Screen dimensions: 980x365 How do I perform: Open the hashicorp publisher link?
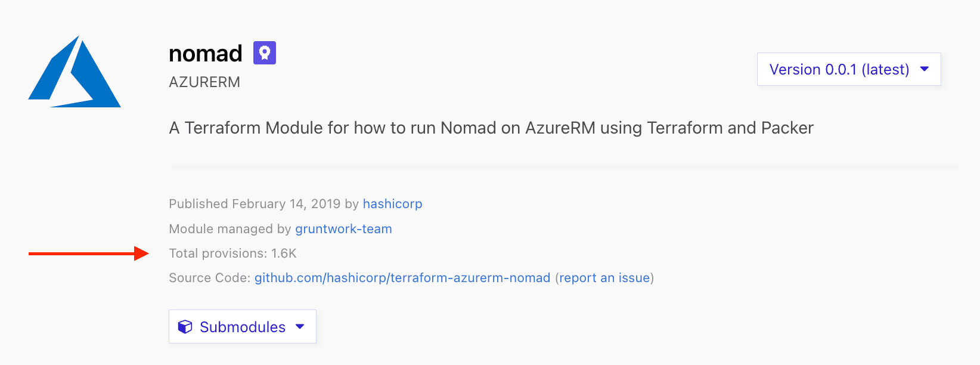[392, 204]
